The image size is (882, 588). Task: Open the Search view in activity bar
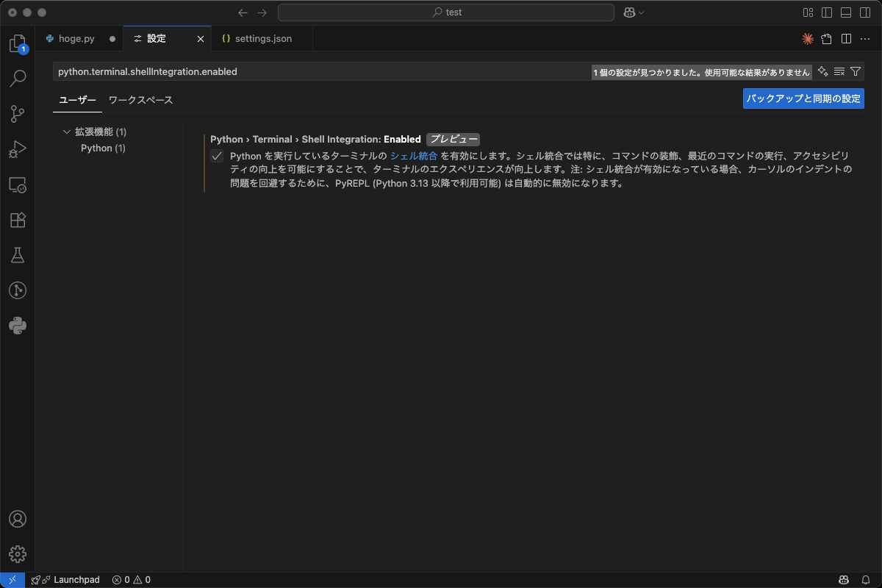click(x=17, y=78)
